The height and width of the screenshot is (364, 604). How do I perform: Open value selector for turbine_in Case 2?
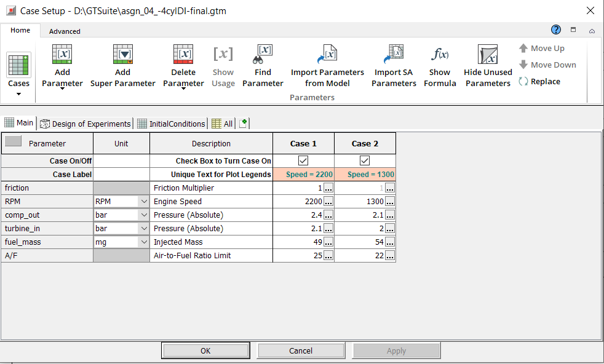[390, 228]
